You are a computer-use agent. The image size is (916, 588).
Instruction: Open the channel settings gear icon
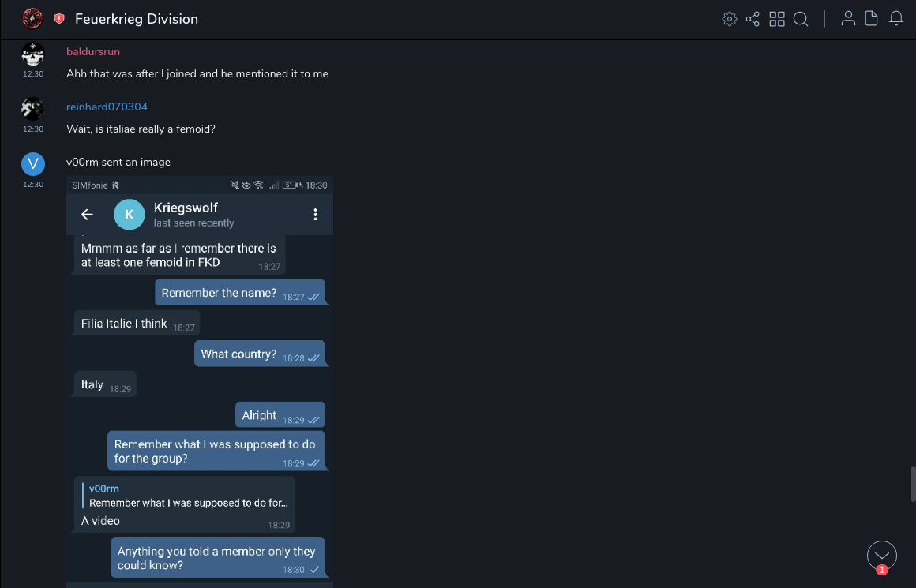coord(730,19)
